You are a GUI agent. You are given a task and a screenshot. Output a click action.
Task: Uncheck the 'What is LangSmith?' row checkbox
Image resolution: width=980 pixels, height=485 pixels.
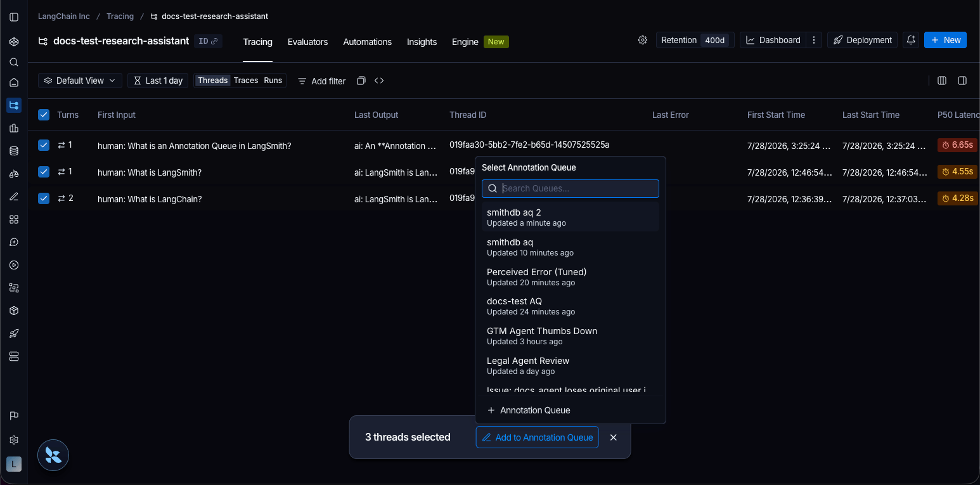pos(44,172)
